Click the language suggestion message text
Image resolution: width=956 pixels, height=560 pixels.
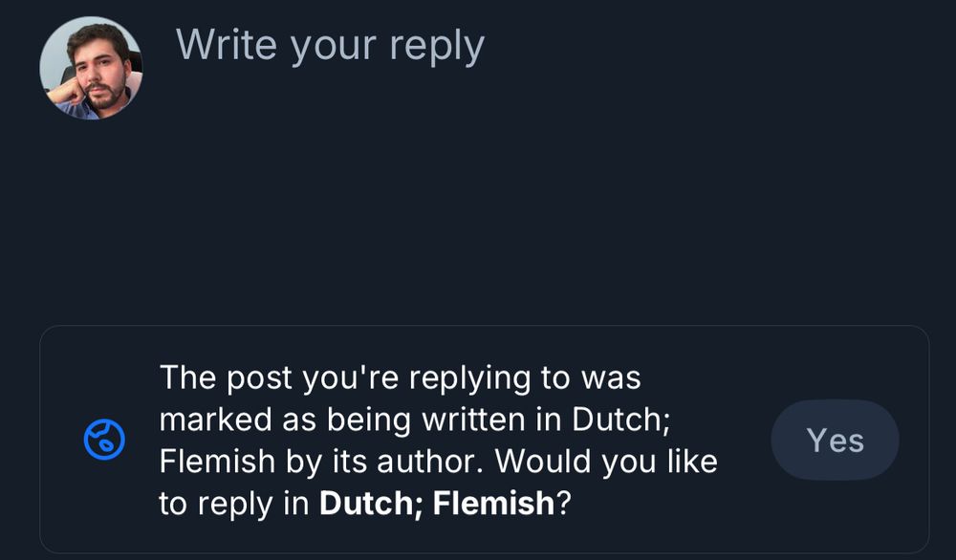pyautogui.click(x=438, y=440)
